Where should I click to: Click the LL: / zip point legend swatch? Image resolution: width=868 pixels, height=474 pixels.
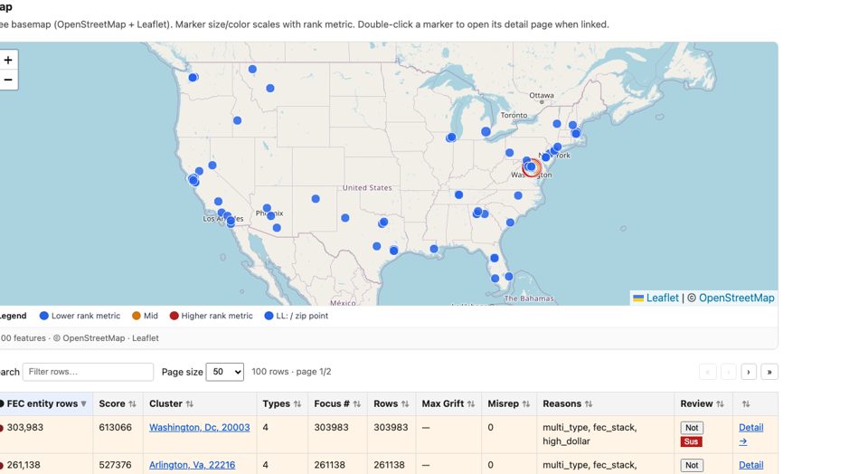click(x=269, y=316)
